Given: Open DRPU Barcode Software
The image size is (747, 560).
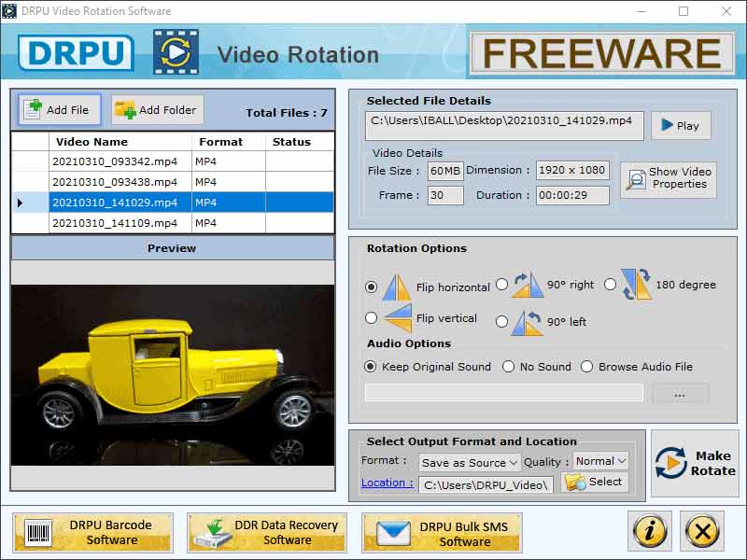Looking at the screenshot, I should [x=91, y=531].
